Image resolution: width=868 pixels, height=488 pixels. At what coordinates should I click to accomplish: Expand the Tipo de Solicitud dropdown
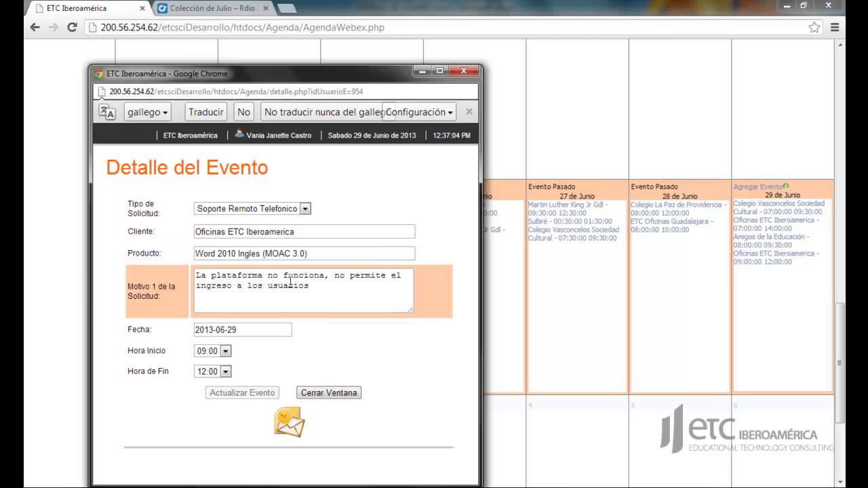[305, 209]
